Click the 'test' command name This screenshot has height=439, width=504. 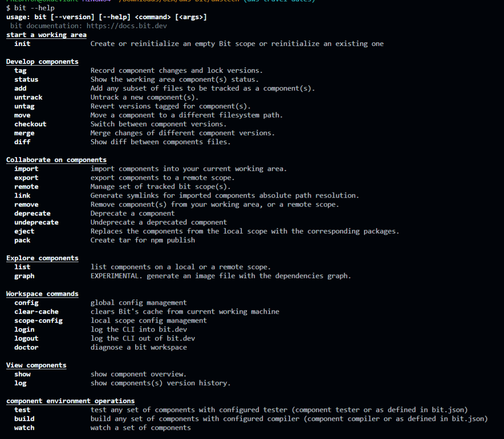(x=22, y=410)
